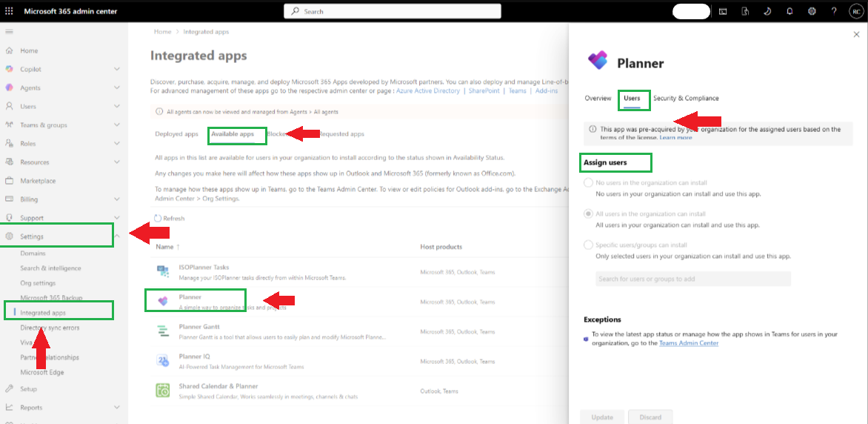This screenshot has height=424, width=868.
Task: Expand the Roles menu chevron
Action: 117,144
